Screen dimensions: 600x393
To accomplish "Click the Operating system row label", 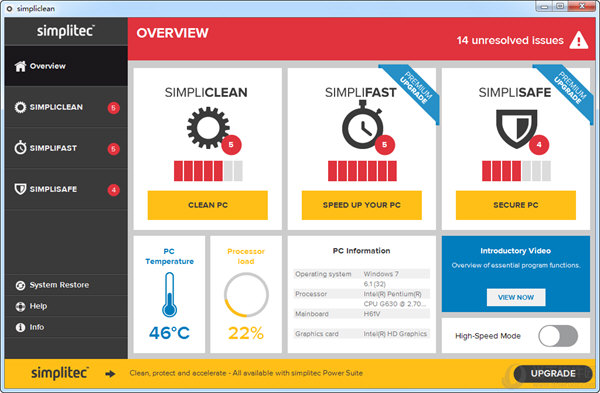I will (323, 274).
